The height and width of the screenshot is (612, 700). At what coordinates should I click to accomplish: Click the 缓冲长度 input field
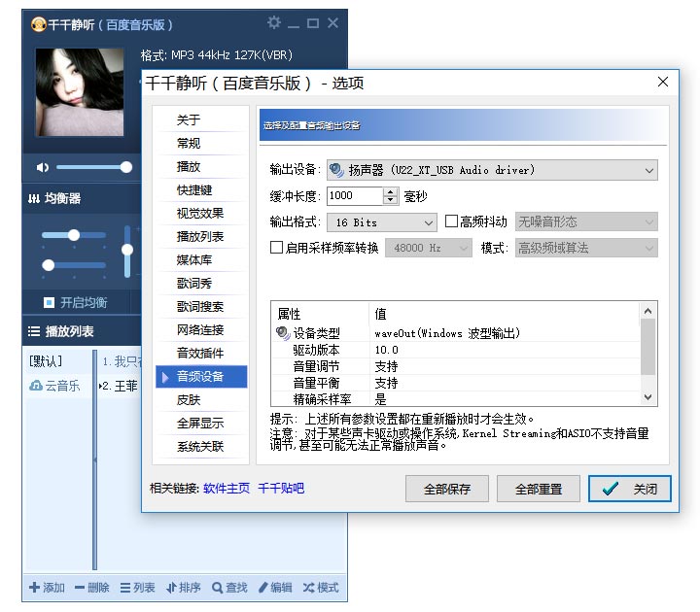tap(355, 196)
